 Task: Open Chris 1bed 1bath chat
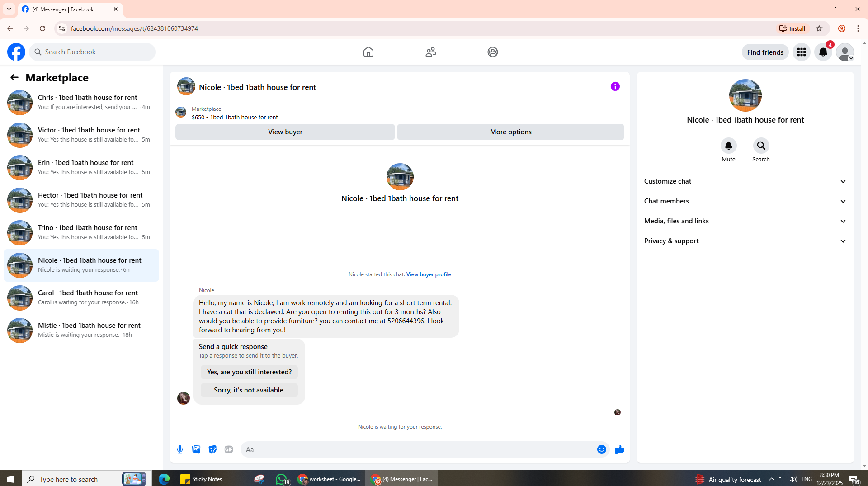(x=81, y=102)
